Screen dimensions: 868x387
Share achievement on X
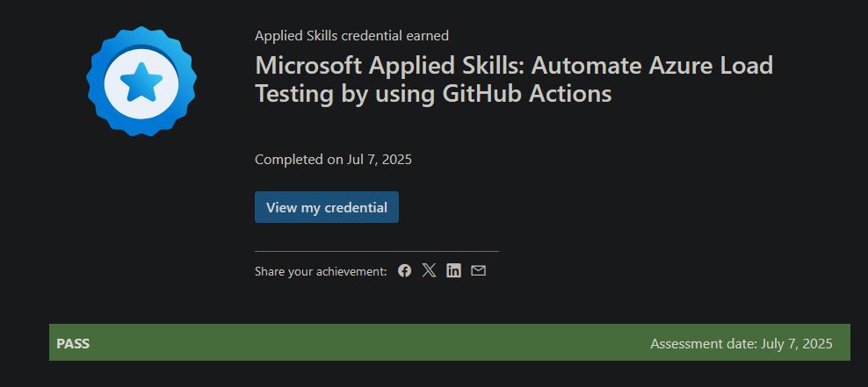pyautogui.click(x=429, y=270)
